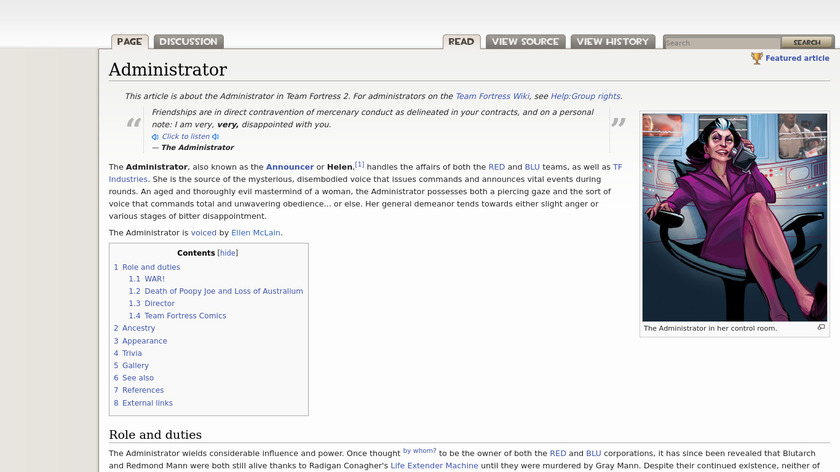Click the Search button

807,42
